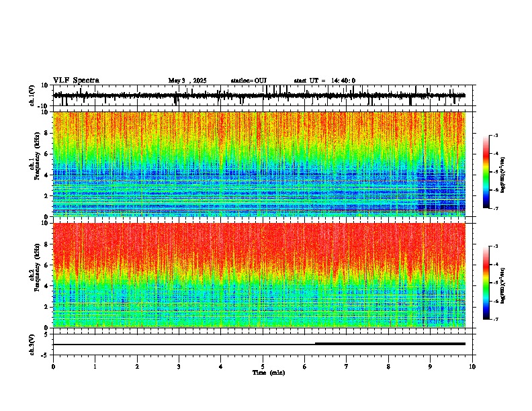This screenshot has width=532, height=411.
Task: Click the "ch.1(V)" waveform axis label
Action: point(32,95)
